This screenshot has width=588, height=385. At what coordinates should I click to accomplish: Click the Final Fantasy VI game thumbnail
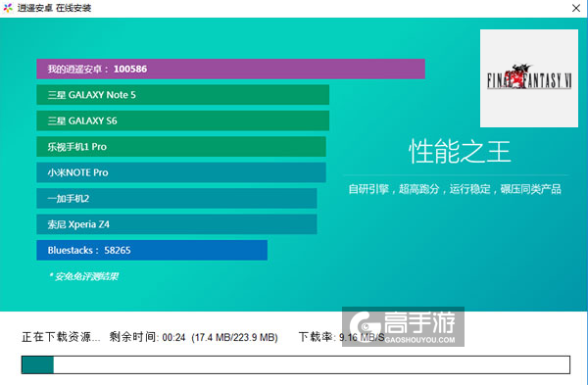pos(529,78)
